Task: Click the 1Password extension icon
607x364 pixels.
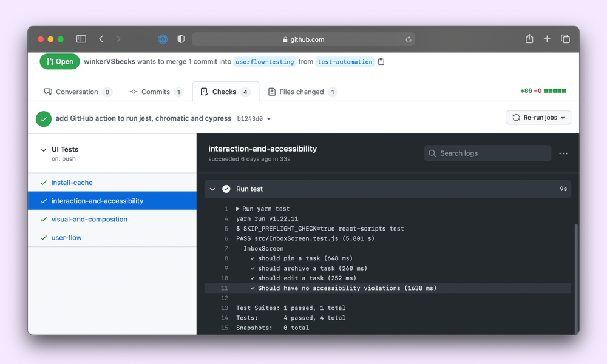Action: pyautogui.click(x=163, y=39)
